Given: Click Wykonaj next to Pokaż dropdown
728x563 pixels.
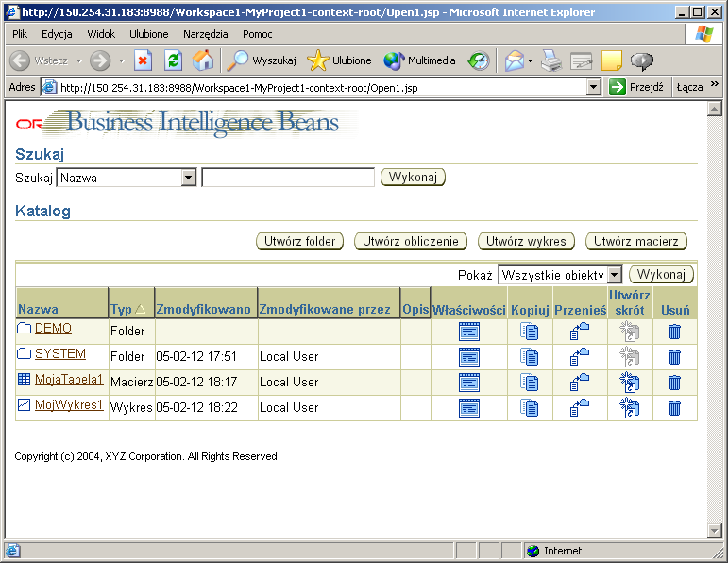Looking at the screenshot, I should tap(661, 274).
